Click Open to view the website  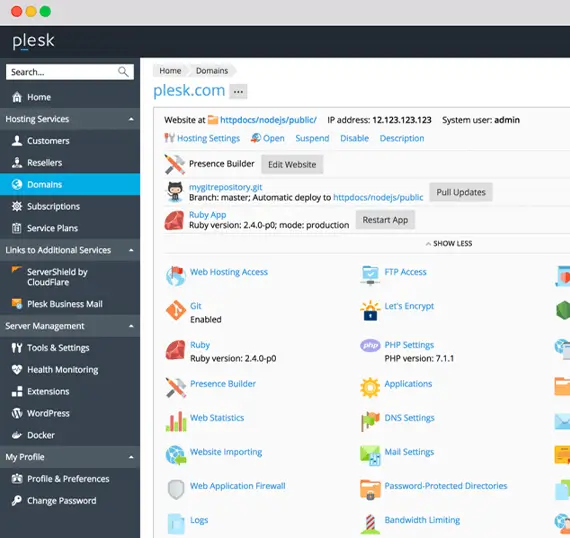[x=274, y=138]
